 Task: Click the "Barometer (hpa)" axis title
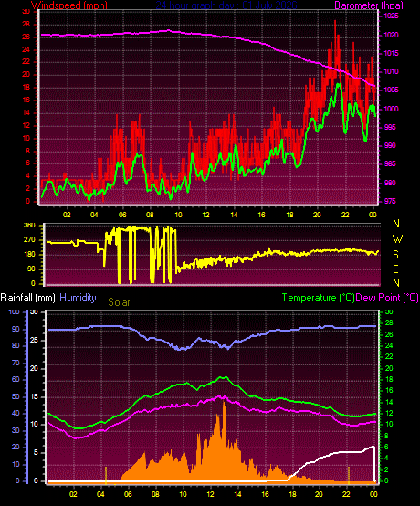[369, 5]
